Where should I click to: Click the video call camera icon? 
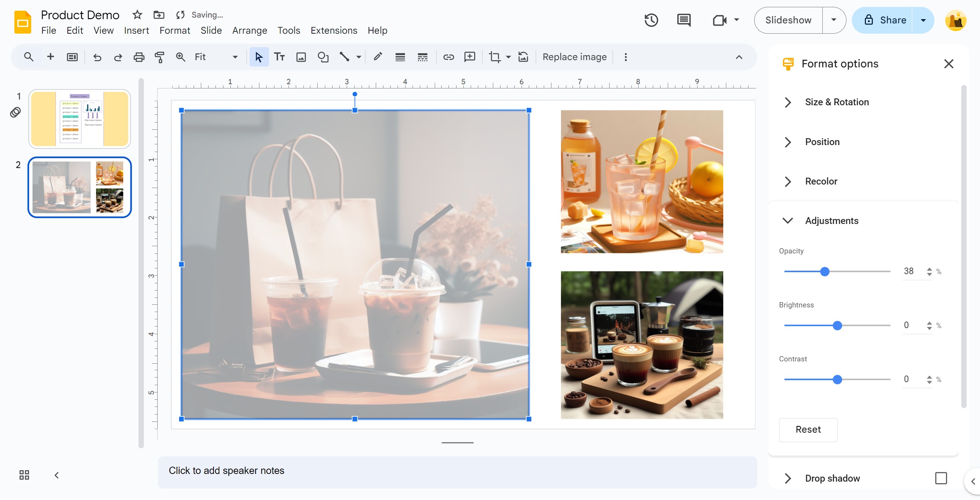click(x=719, y=20)
